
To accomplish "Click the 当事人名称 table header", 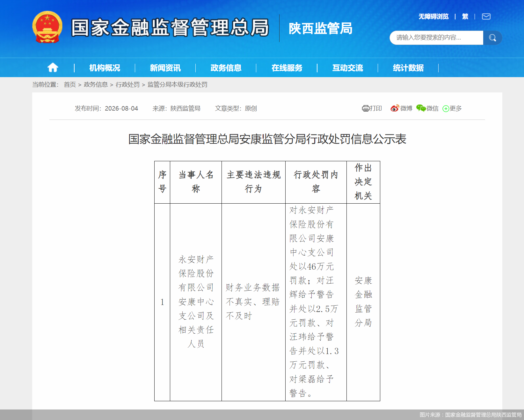I will click(x=196, y=182).
